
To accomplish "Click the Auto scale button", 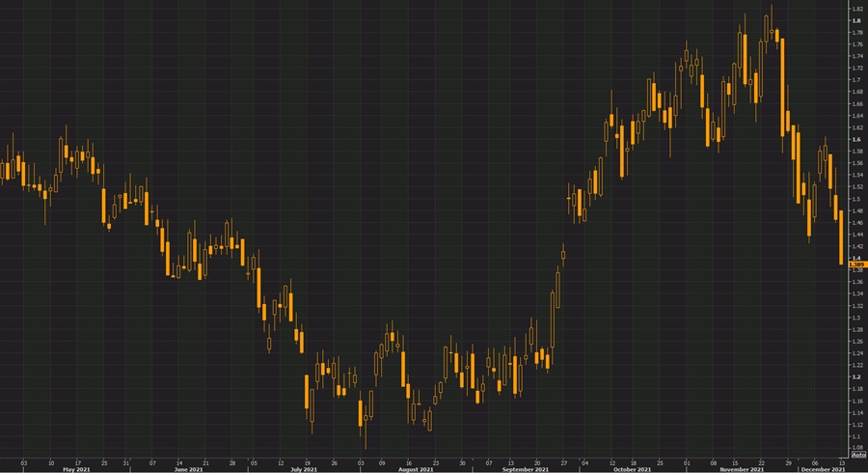I will [x=858, y=455].
